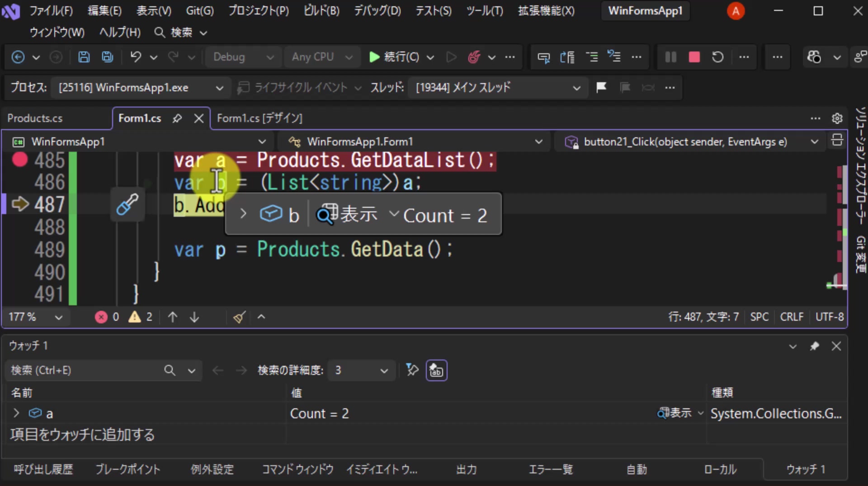Click the navigate backward circle icon

pos(18,57)
